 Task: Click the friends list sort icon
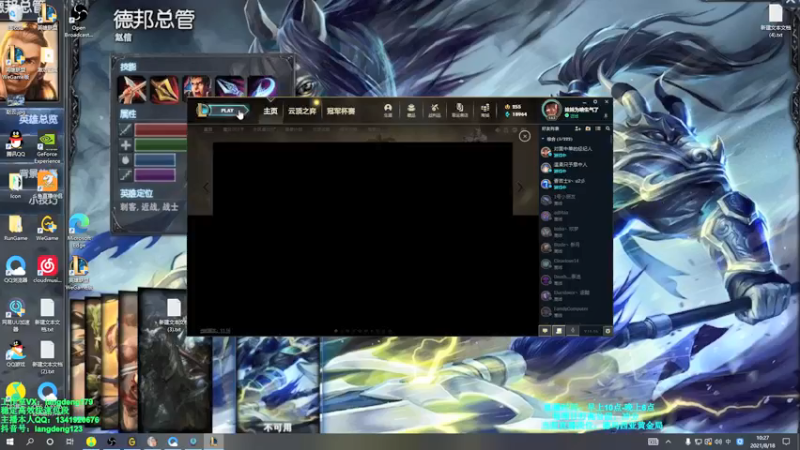[x=598, y=129]
